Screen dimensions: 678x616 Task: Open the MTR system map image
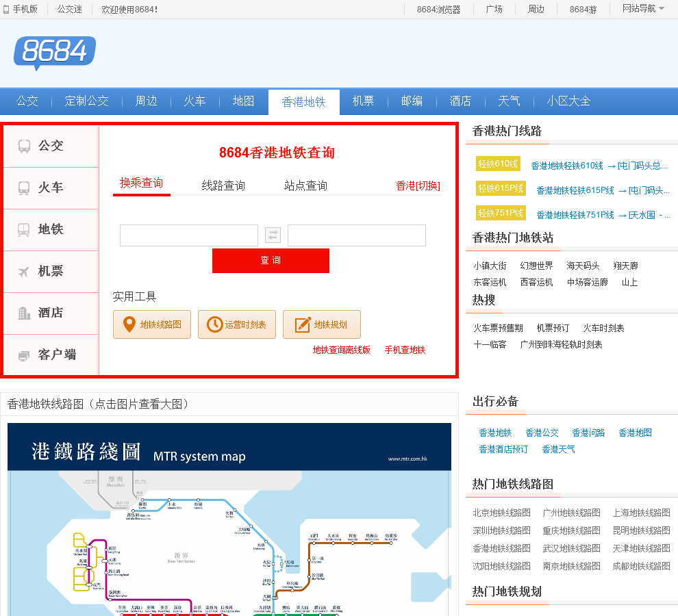(x=229, y=519)
